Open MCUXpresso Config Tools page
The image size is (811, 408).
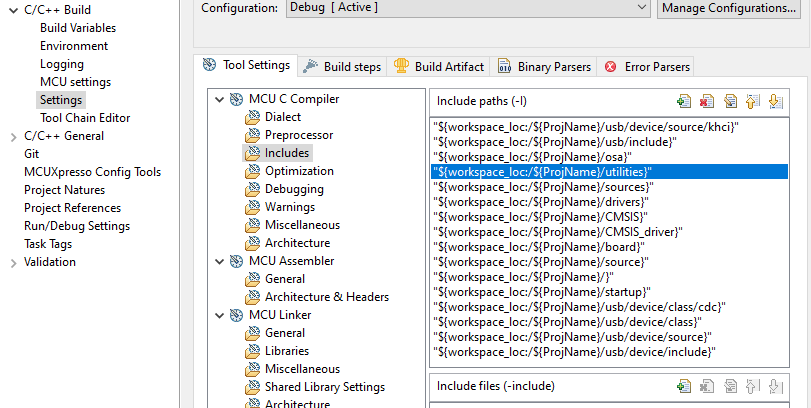click(93, 172)
